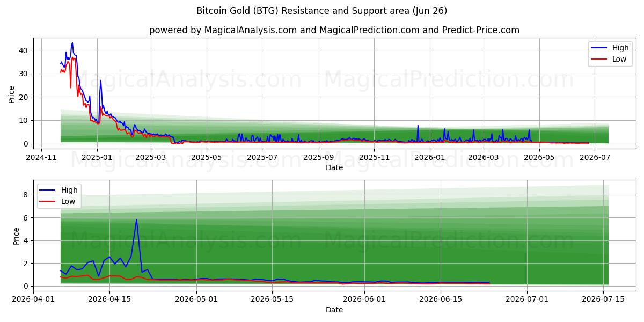This screenshot has width=644, height=322.
Task: Click the '2026-01' x-axis label on the top chart
Action: point(430,157)
